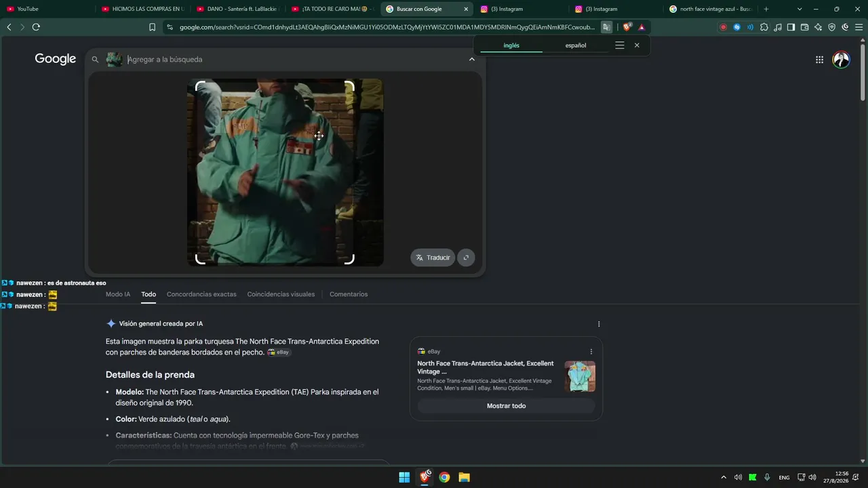This screenshot has height=488, width=868.
Task: Open a new browser tab
Action: click(766, 9)
